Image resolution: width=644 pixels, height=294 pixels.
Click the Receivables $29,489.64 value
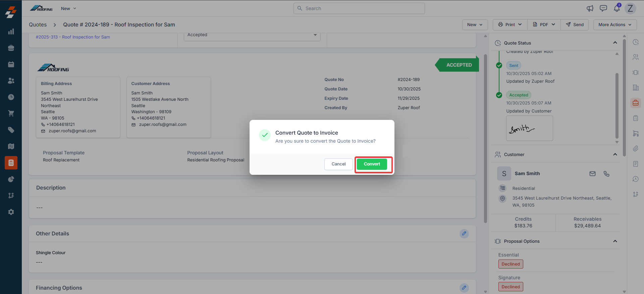point(587,226)
